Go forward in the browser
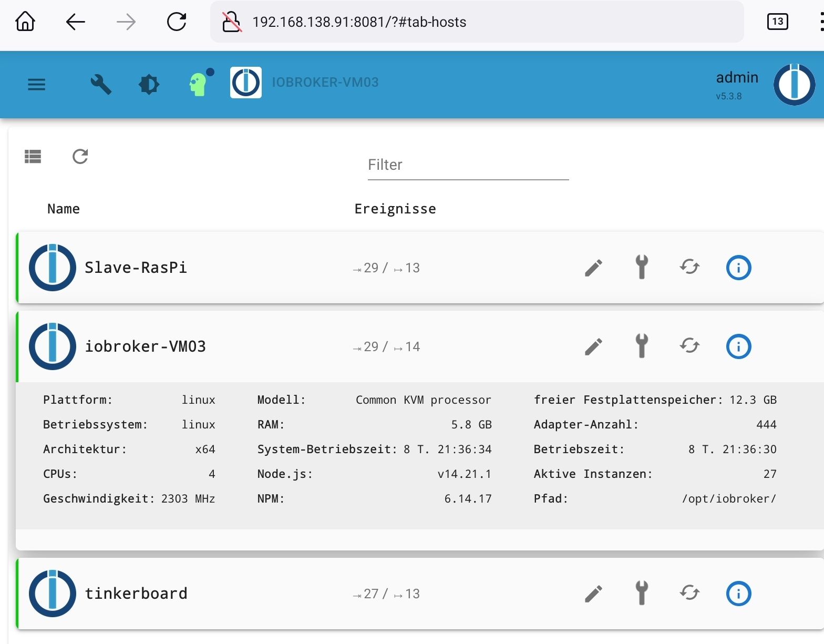 [126, 22]
